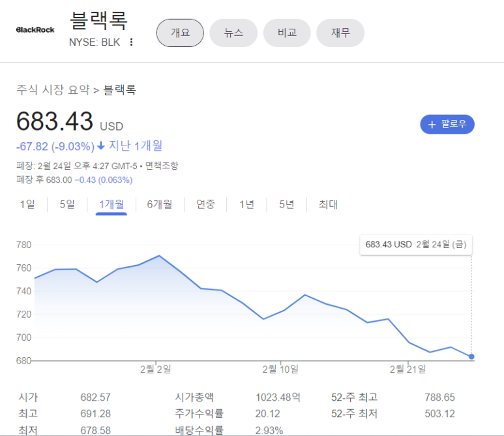504x436 pixels.
Task: Open the 면책조항 disclaimer link
Action: click(x=162, y=166)
